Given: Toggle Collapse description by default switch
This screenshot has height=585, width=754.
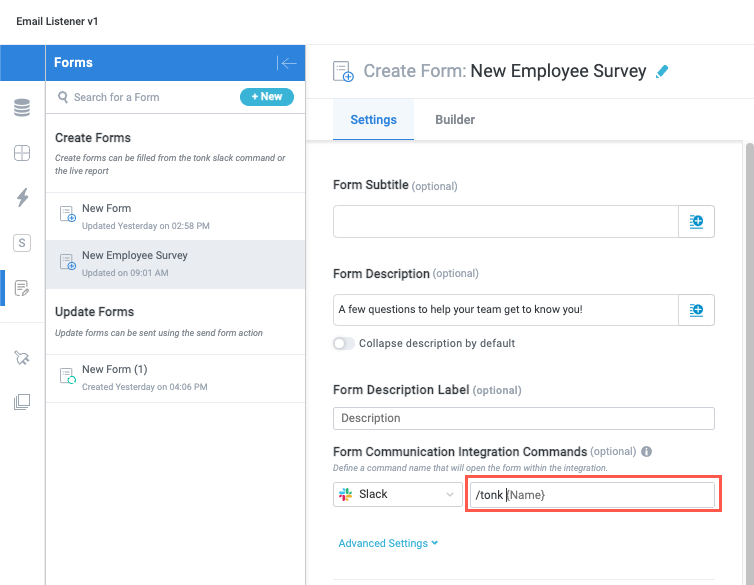Looking at the screenshot, I should point(344,343).
